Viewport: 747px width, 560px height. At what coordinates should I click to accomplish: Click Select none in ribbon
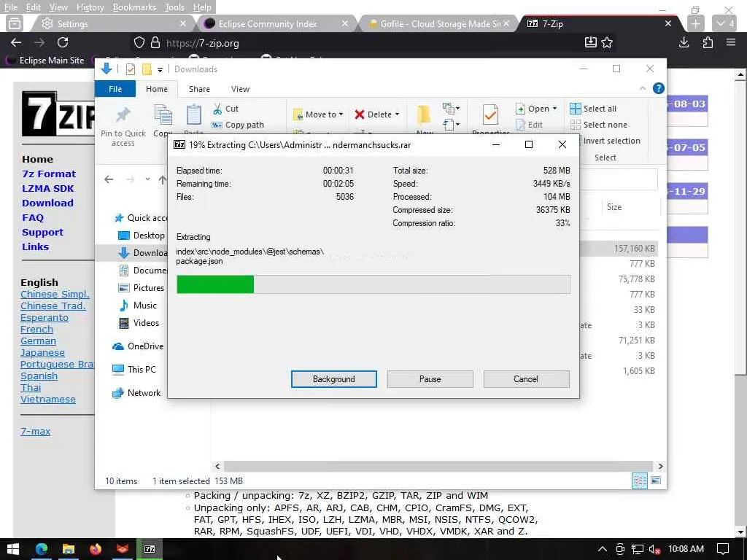(x=598, y=125)
